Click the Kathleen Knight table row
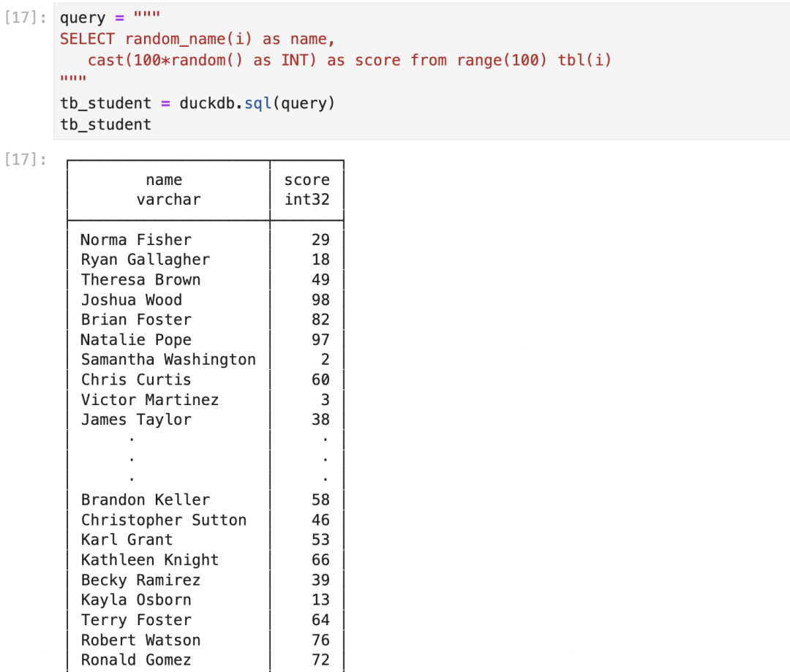The width and height of the screenshot is (790, 672). coord(150,560)
